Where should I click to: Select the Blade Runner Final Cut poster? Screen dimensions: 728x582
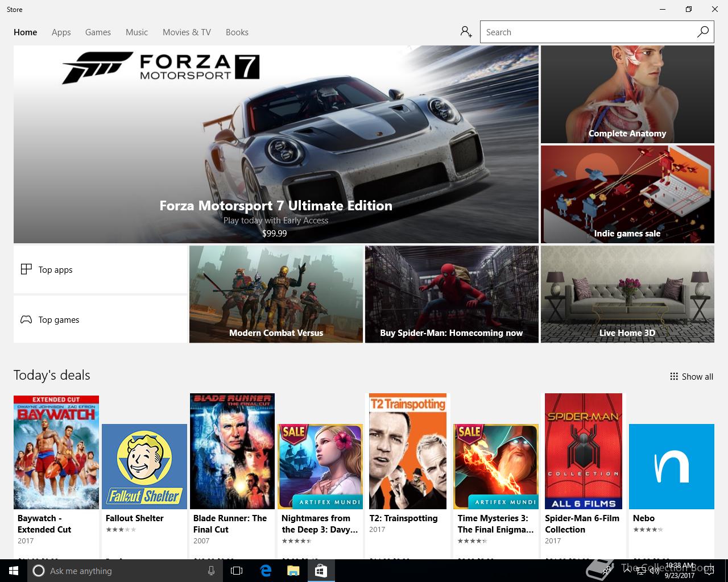[232, 451]
